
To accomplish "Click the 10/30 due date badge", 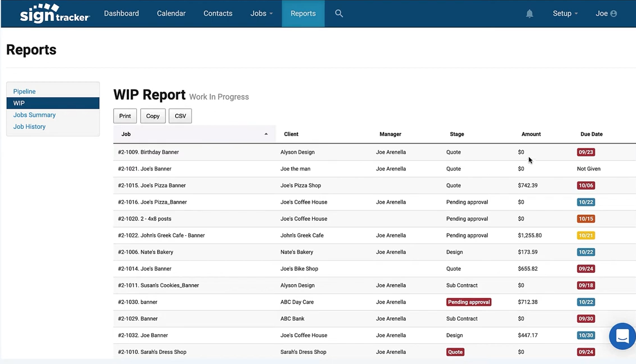I will 586,335.
